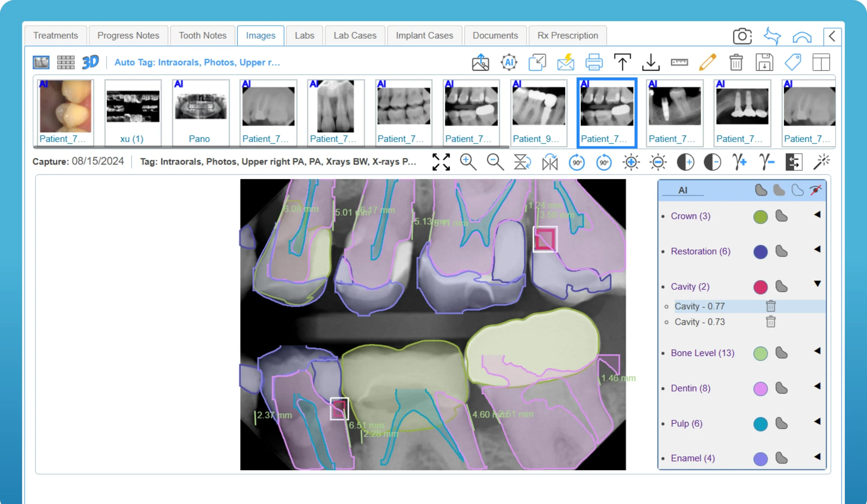Image resolution: width=867 pixels, height=504 pixels.
Task: Click the ruler measurement tool
Action: [679, 62]
